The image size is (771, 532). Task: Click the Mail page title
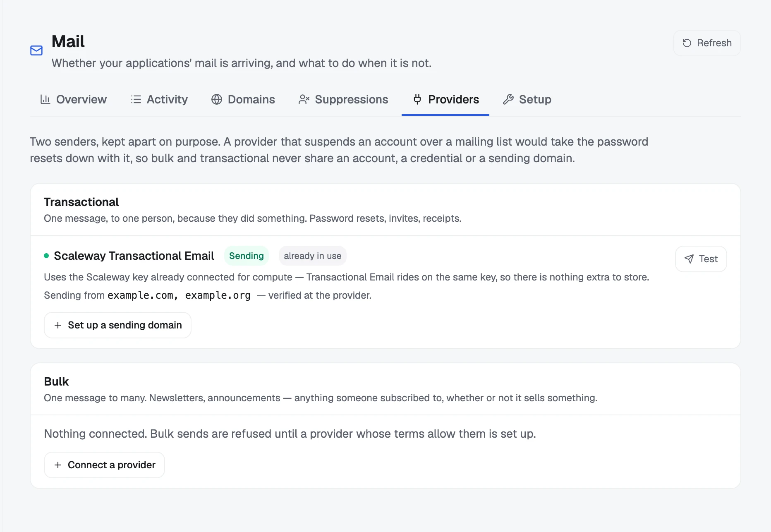tap(68, 41)
